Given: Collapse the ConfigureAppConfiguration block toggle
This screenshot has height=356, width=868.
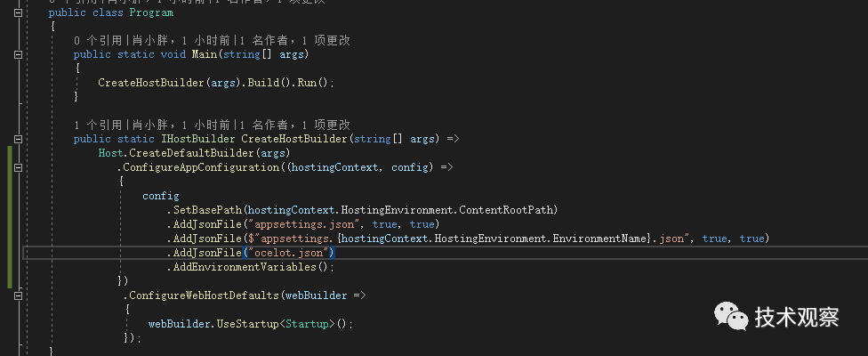Looking at the screenshot, I should (17, 167).
